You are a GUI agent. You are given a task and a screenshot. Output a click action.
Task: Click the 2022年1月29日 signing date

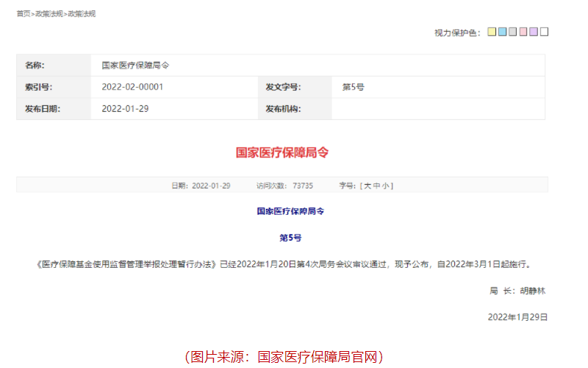[517, 317]
